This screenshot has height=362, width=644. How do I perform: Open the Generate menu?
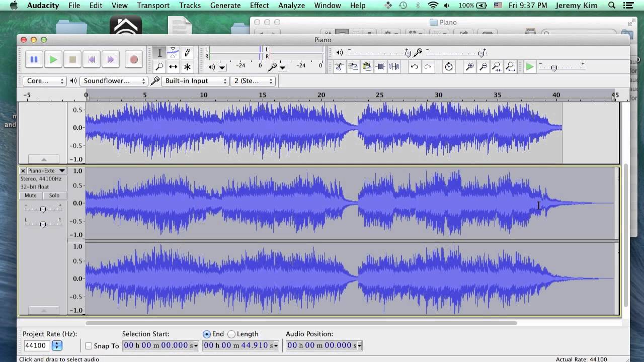click(x=225, y=6)
